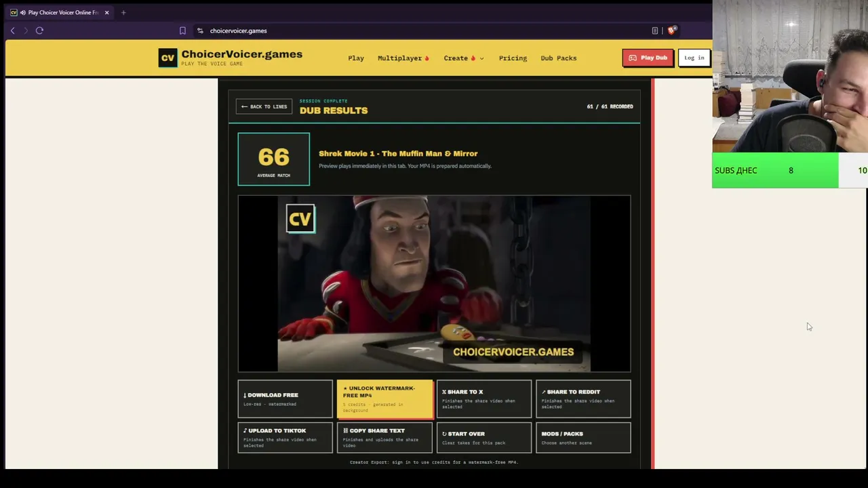Play the Shrek dub preview video
The width and height of the screenshot is (868, 488).
tap(434, 283)
